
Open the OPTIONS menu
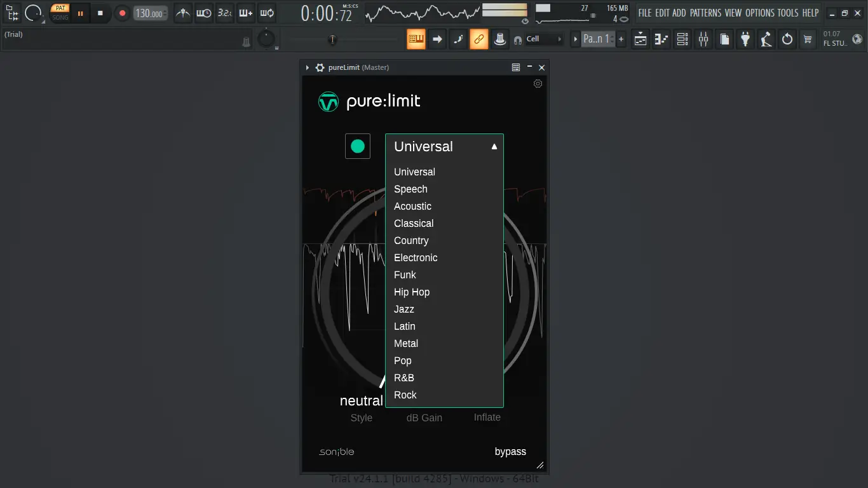click(x=760, y=13)
